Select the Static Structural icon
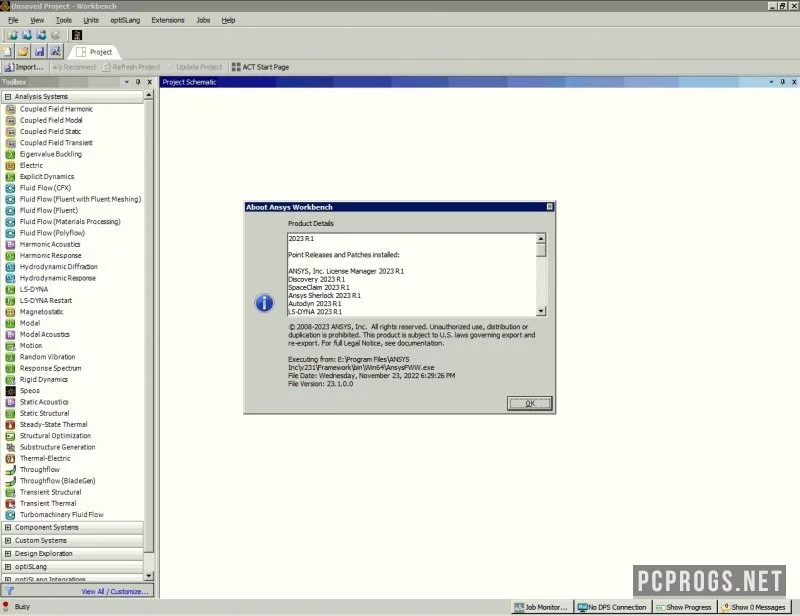Screen dimensions: 800x616 [10, 413]
